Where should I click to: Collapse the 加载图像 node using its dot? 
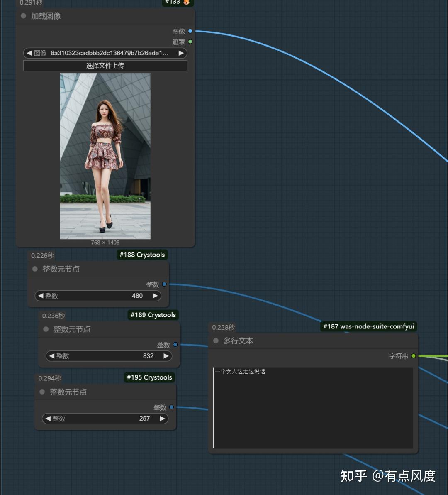pyautogui.click(x=24, y=16)
